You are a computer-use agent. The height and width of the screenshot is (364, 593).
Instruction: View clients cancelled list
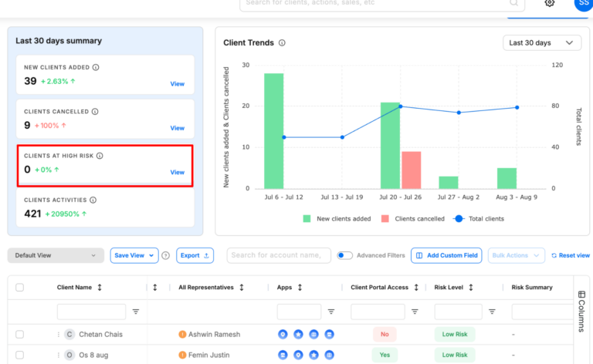178,128
